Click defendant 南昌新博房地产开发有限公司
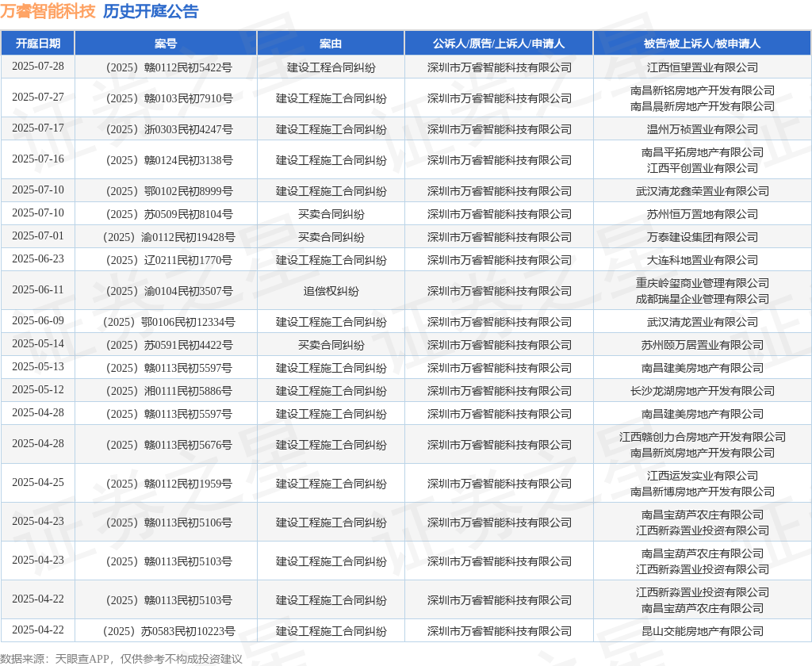Viewport: 812px width, 666px height. click(x=703, y=492)
